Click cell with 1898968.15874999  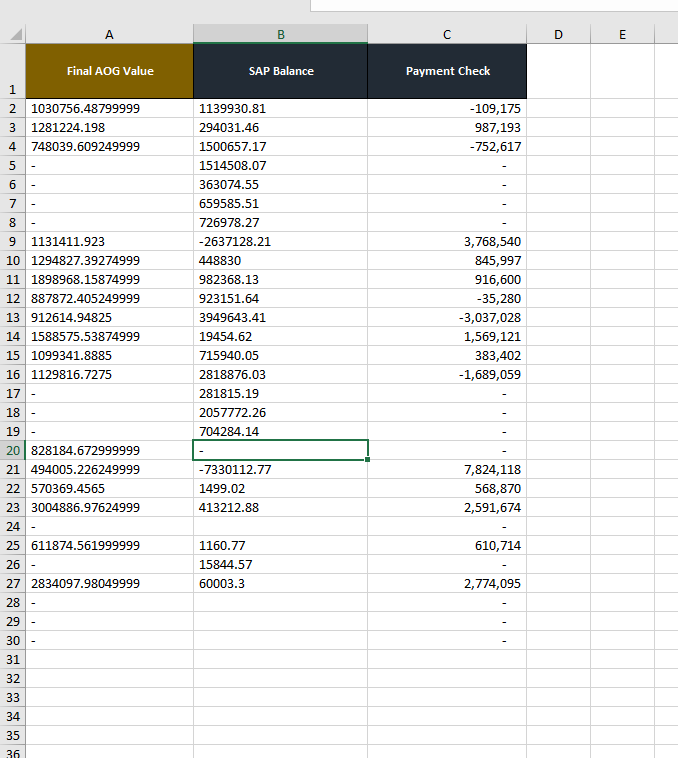[x=109, y=279]
